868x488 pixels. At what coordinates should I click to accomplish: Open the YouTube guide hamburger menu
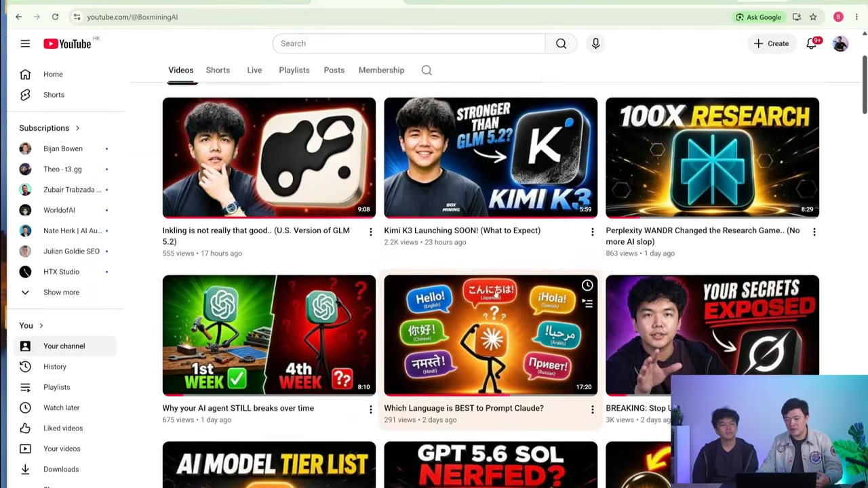click(25, 43)
